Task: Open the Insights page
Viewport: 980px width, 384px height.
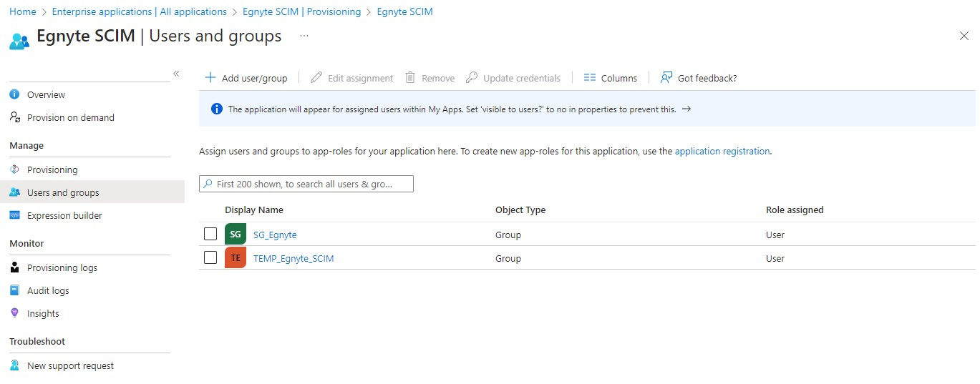Action: coord(43,313)
